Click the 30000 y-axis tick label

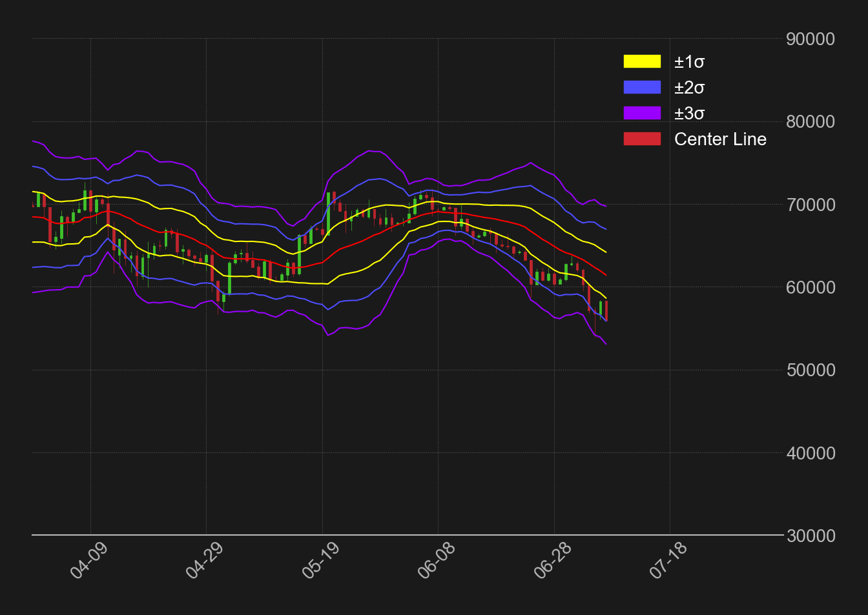coord(811,536)
